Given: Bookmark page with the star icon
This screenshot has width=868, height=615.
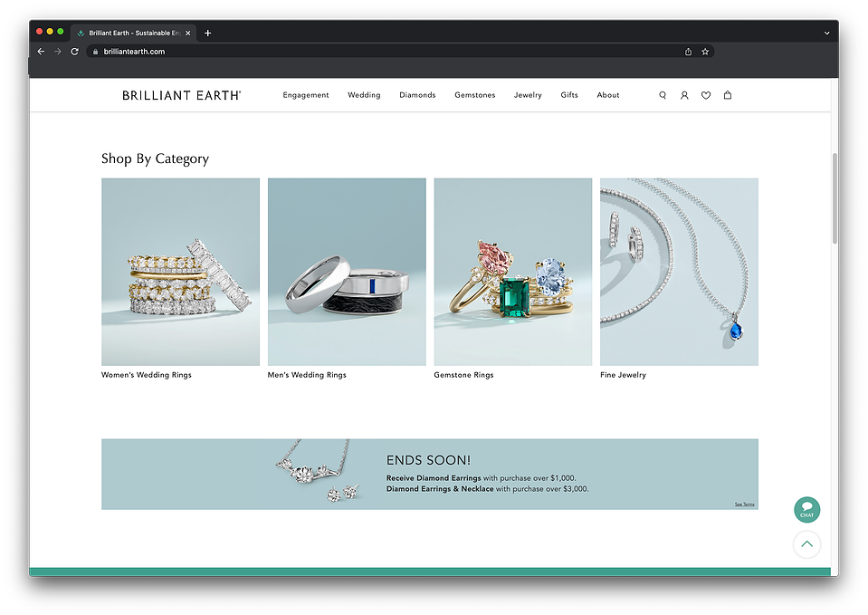Looking at the screenshot, I should [x=705, y=52].
